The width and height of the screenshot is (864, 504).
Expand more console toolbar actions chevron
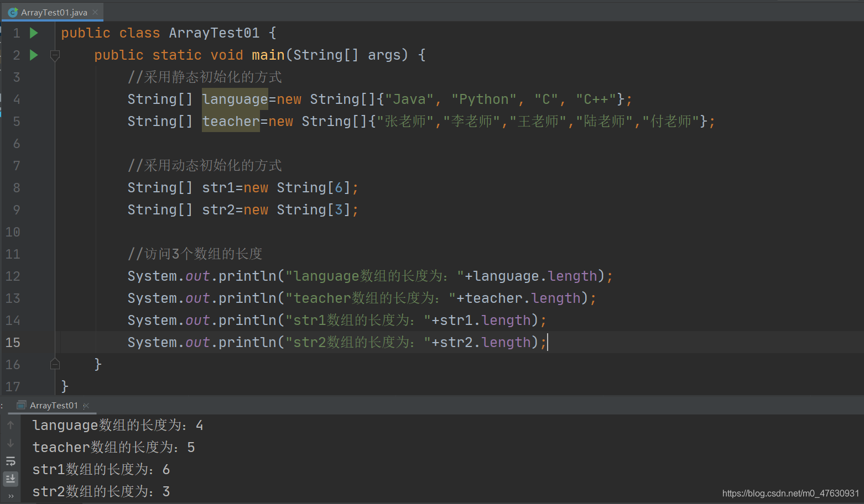(x=11, y=496)
